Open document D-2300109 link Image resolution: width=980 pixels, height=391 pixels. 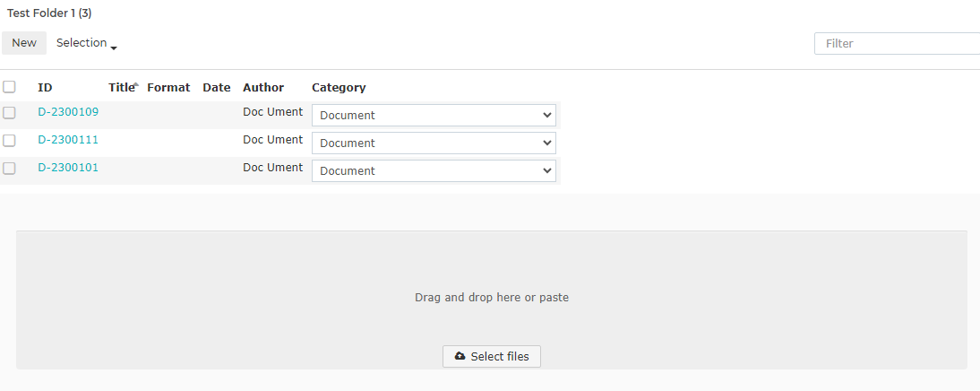[68, 112]
